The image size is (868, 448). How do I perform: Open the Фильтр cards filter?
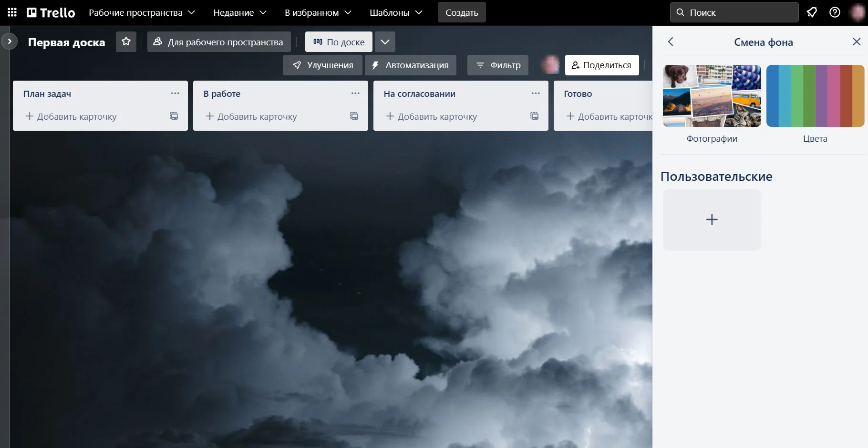498,65
